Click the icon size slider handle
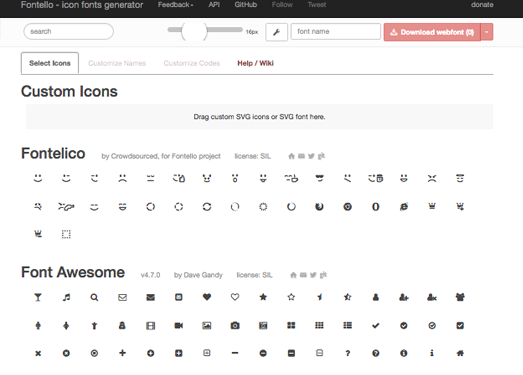523x375 pixels. 194,31
